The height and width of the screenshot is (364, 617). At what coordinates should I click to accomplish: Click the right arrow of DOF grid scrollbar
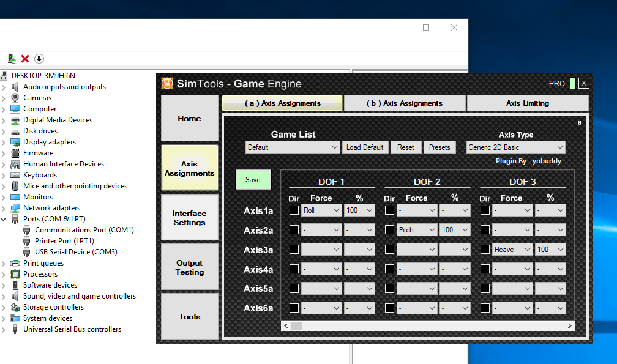click(x=569, y=326)
